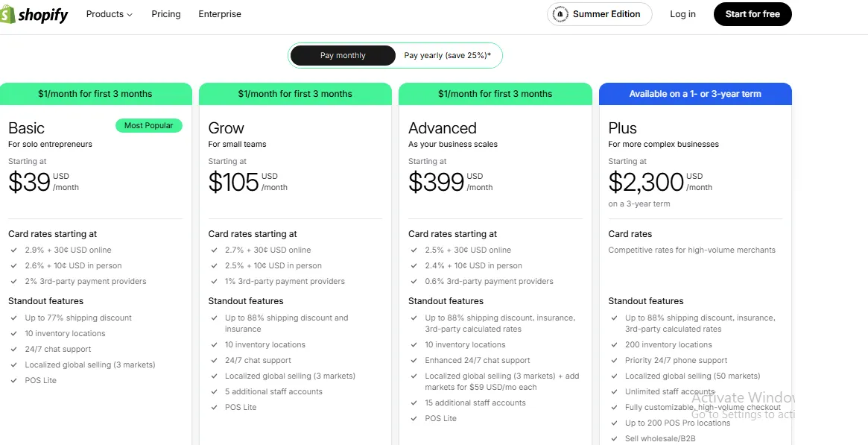Viewport: 868px width, 445px height.
Task: Click 'Priority 24/7 phone support' feature
Action: 677,360
